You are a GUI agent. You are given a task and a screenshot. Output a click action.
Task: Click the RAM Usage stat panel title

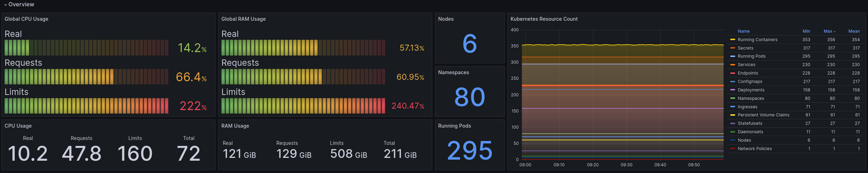point(235,126)
